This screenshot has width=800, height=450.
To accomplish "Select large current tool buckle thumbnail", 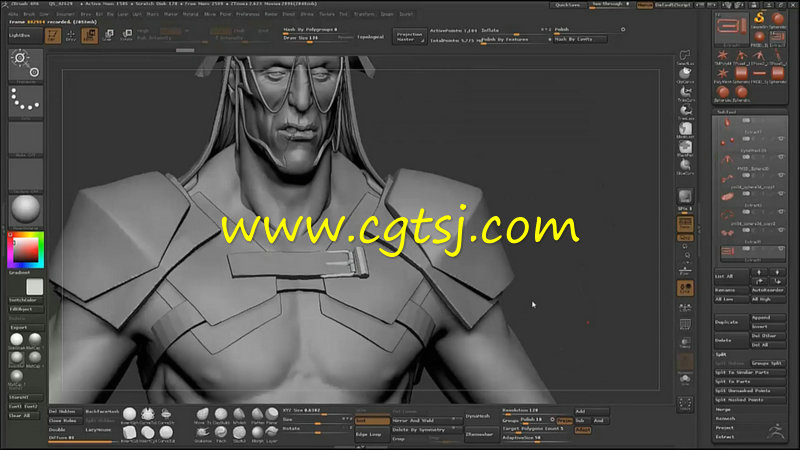I will click(x=731, y=28).
